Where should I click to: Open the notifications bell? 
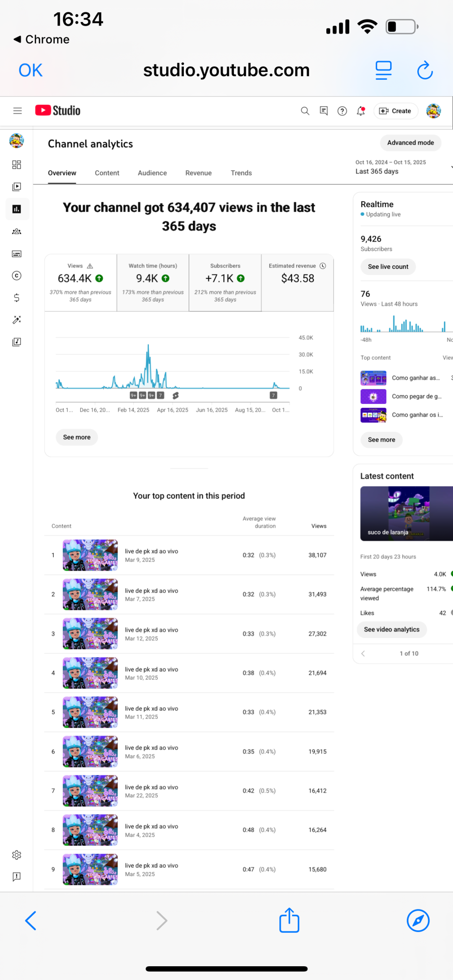coord(361,111)
